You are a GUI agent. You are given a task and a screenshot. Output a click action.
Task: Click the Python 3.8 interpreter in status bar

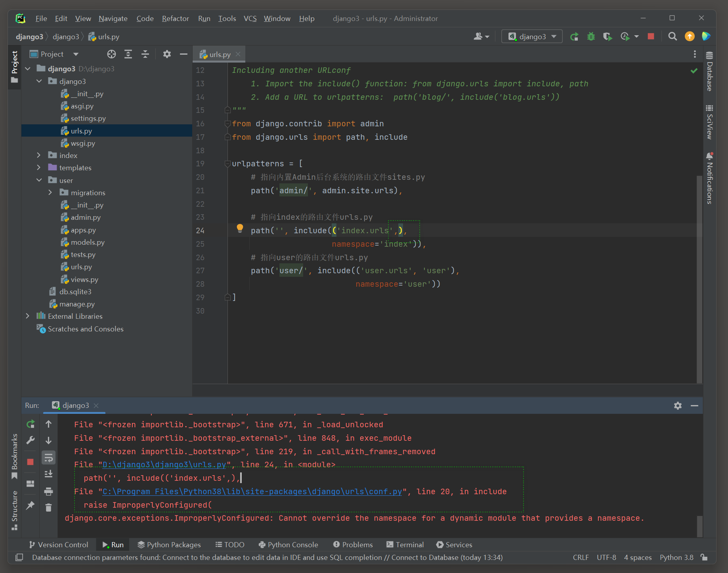pos(676,557)
